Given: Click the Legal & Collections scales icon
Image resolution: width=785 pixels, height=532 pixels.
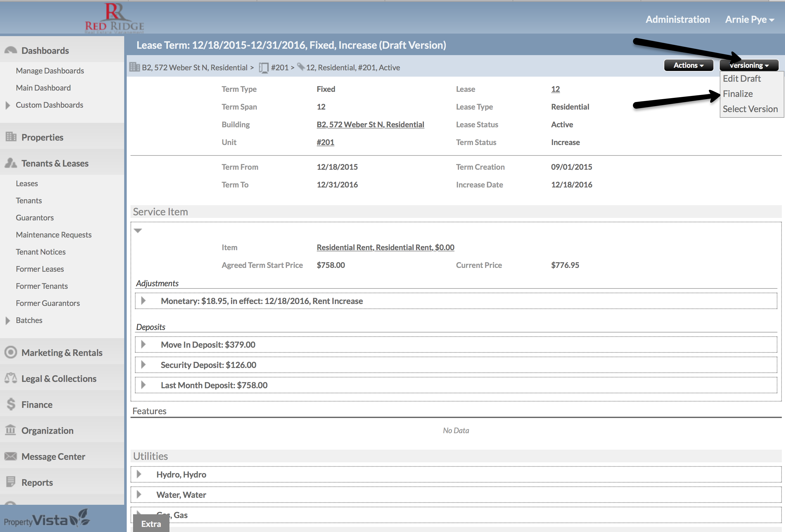Looking at the screenshot, I should click(x=11, y=378).
